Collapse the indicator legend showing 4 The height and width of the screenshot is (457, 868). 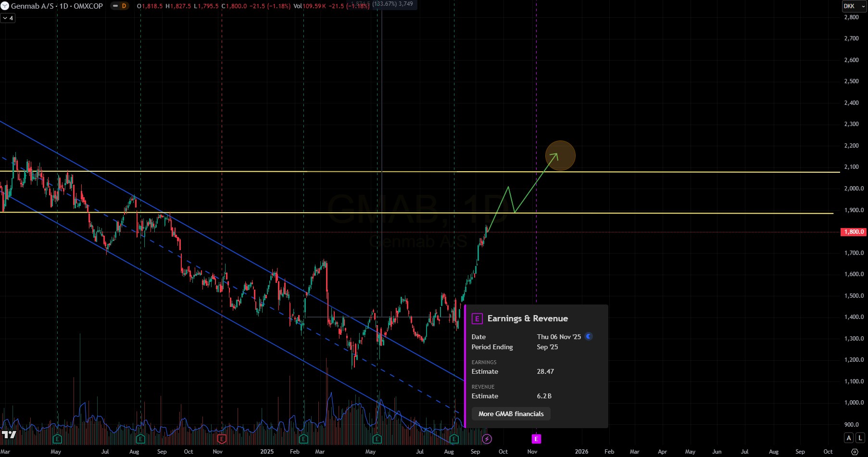tap(8, 18)
